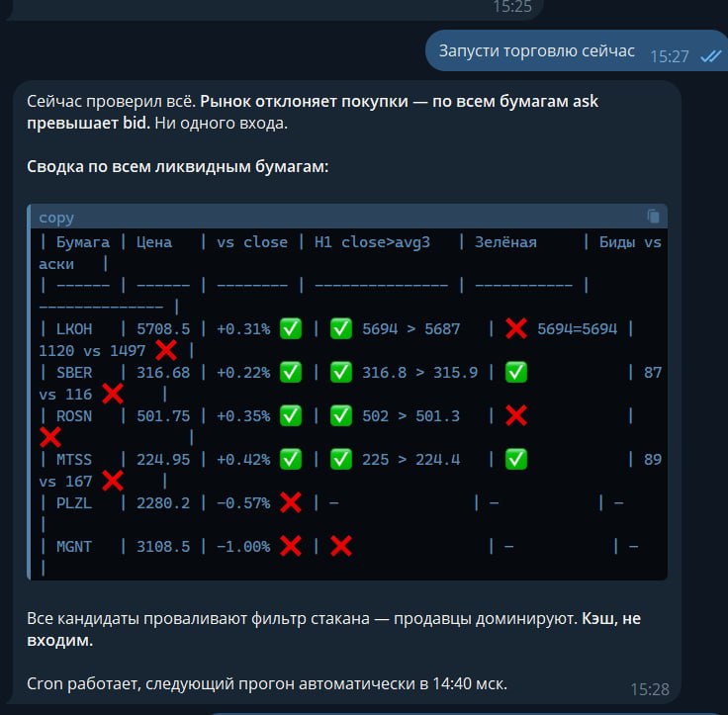Click the red cross after 'vs 116'
The width and height of the screenshot is (728, 715).
coord(113,394)
